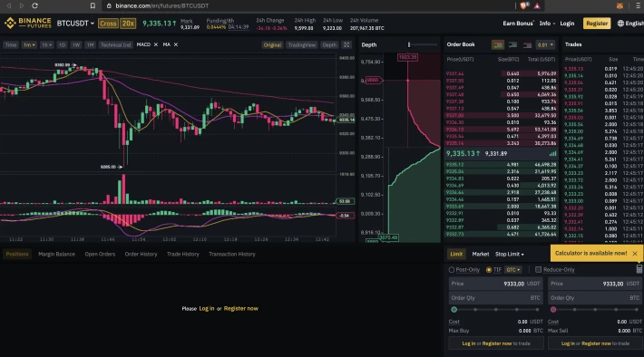Switch to Open Orders tab

(100, 254)
